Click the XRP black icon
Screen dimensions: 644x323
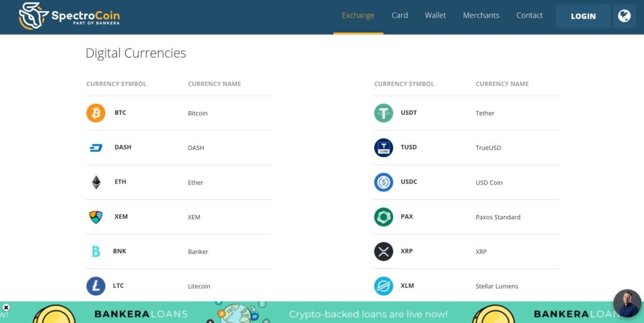tap(384, 251)
